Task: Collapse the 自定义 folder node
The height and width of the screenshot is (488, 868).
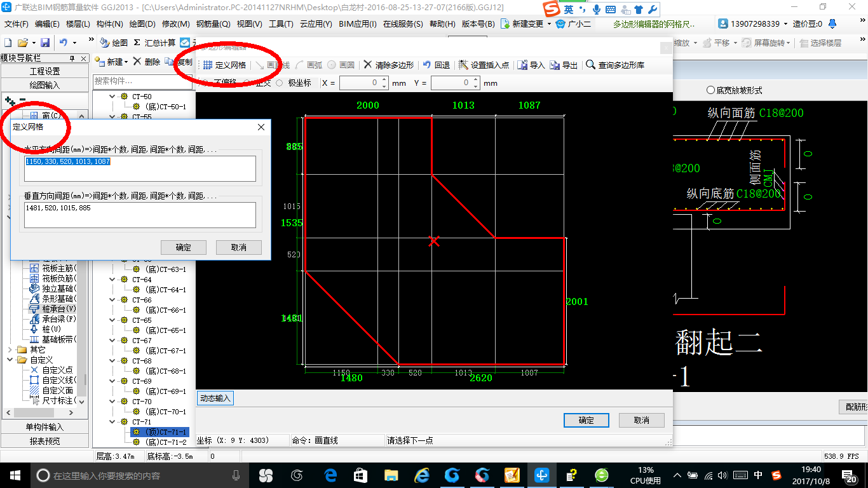Action: (x=10, y=360)
